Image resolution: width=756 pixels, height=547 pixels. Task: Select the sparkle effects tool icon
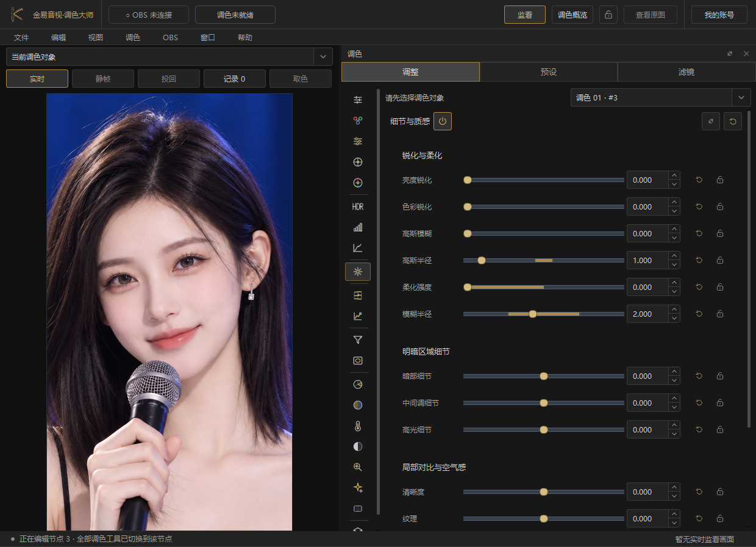(358, 488)
